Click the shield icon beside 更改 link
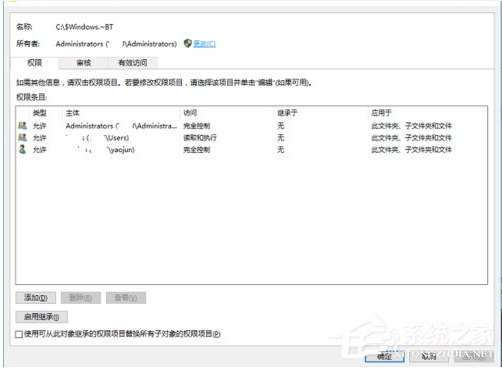Viewport: 502px width, 371px height. pyautogui.click(x=188, y=43)
